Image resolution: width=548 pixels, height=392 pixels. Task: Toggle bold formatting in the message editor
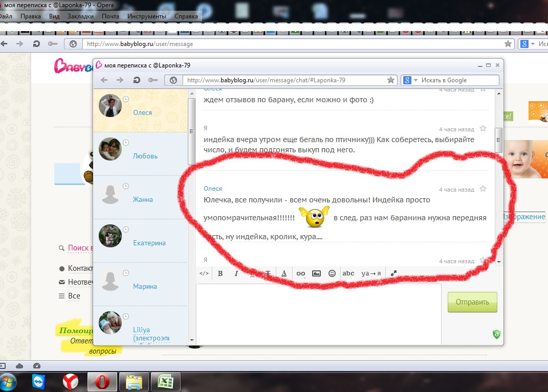coord(220,273)
